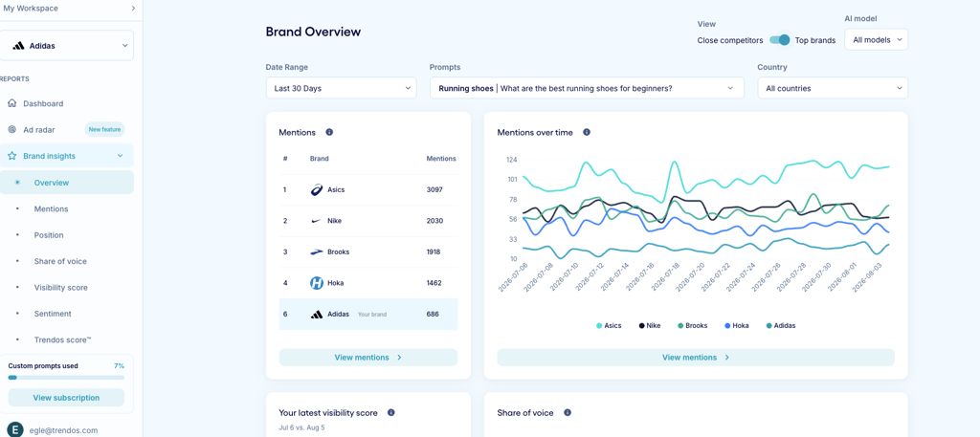The height and width of the screenshot is (437, 980).
Task: Open Dashboard in the sidebar
Action: [43, 103]
